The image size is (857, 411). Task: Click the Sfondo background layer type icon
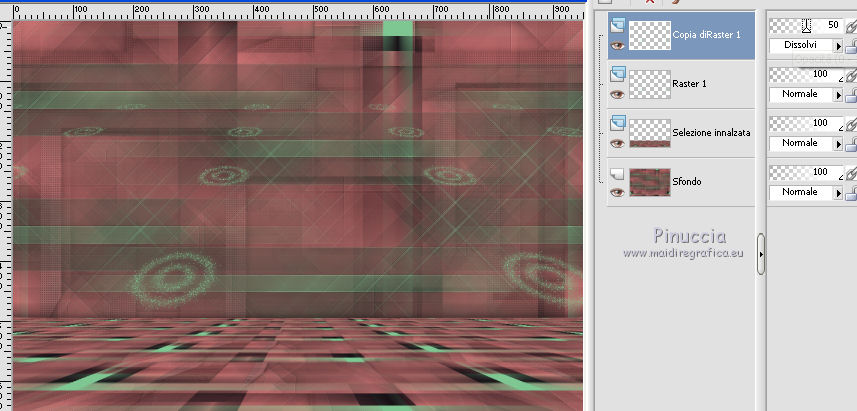coord(618,173)
